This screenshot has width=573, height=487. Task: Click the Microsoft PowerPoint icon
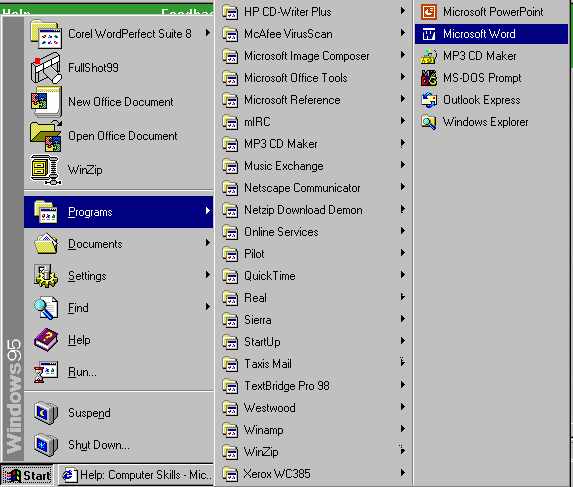(429, 12)
